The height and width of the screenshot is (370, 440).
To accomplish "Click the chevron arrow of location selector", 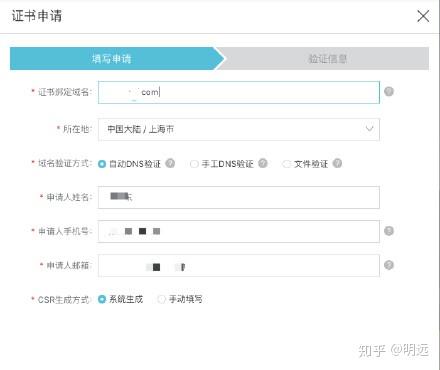I will [369, 129].
